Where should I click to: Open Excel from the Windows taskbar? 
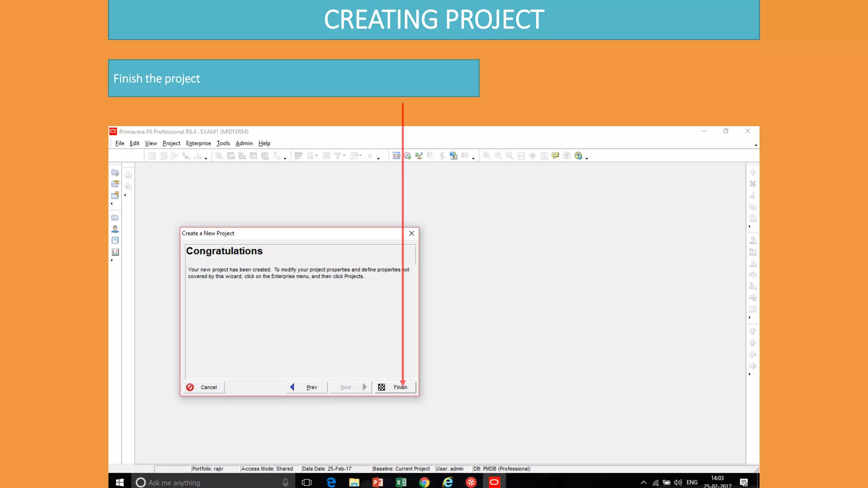(401, 482)
